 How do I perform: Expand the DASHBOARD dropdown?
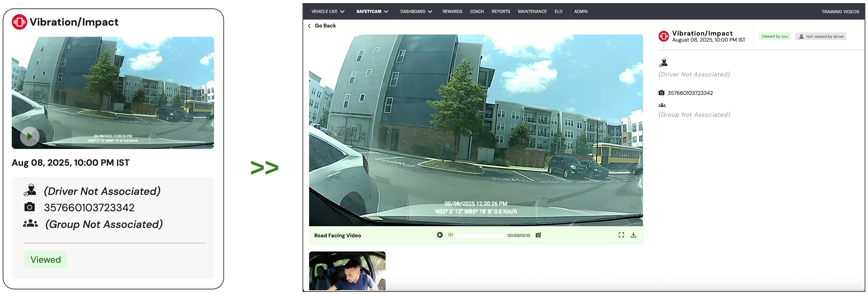[x=416, y=11]
